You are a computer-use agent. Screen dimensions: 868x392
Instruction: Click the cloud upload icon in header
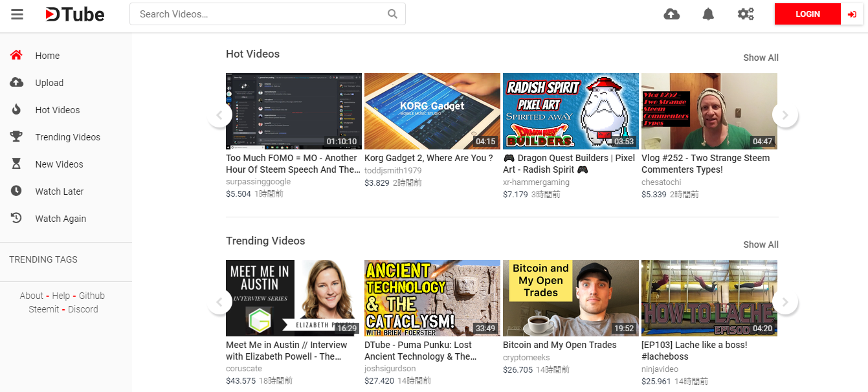[x=672, y=14]
